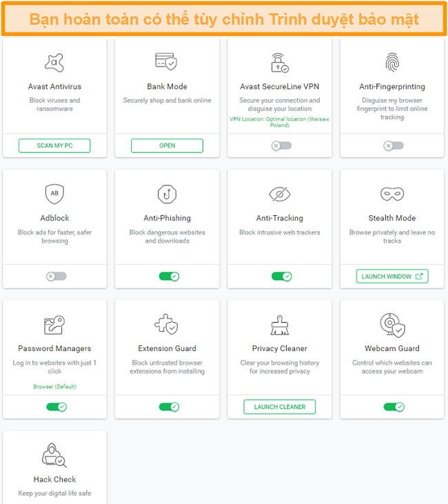This screenshot has width=448, height=504.
Task: Click the Bank Mode OPEN button
Action: [167, 145]
